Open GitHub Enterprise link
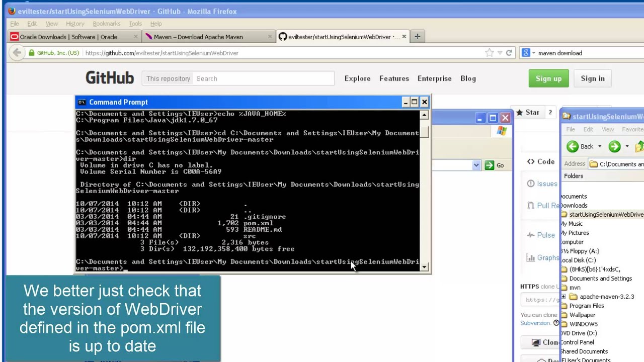 434,78
